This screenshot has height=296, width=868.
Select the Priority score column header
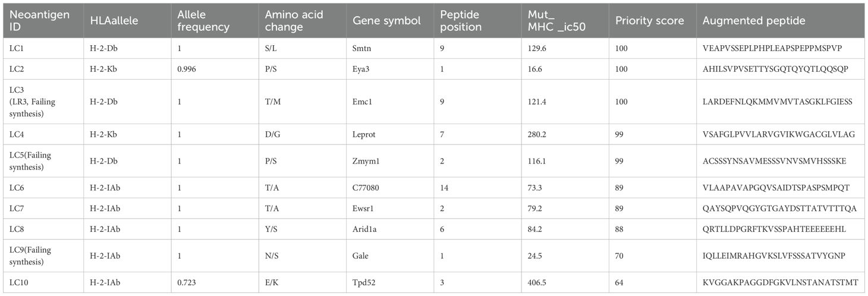click(650, 21)
